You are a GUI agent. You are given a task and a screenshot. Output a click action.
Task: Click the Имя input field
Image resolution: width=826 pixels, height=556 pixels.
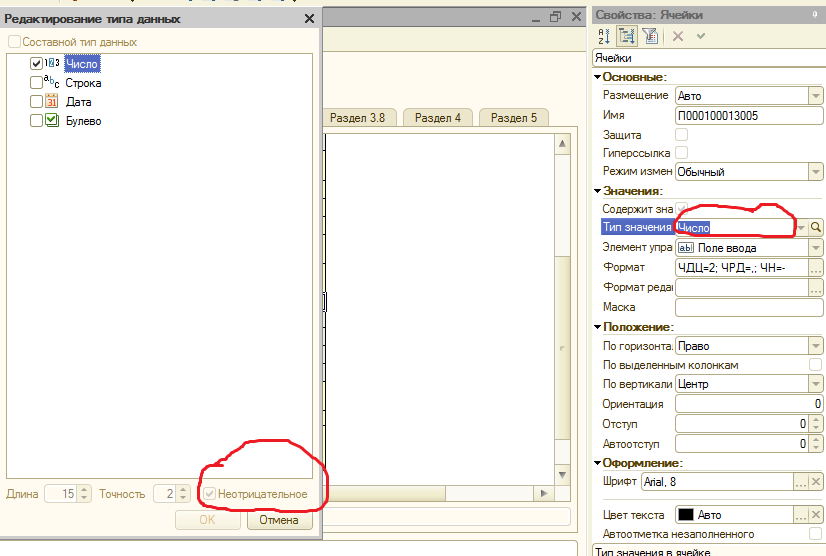coord(748,115)
